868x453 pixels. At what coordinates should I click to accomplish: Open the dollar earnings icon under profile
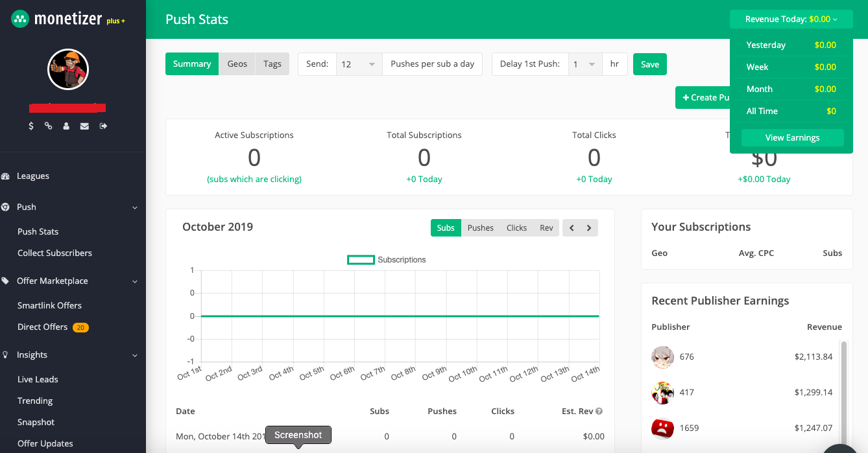click(x=31, y=126)
